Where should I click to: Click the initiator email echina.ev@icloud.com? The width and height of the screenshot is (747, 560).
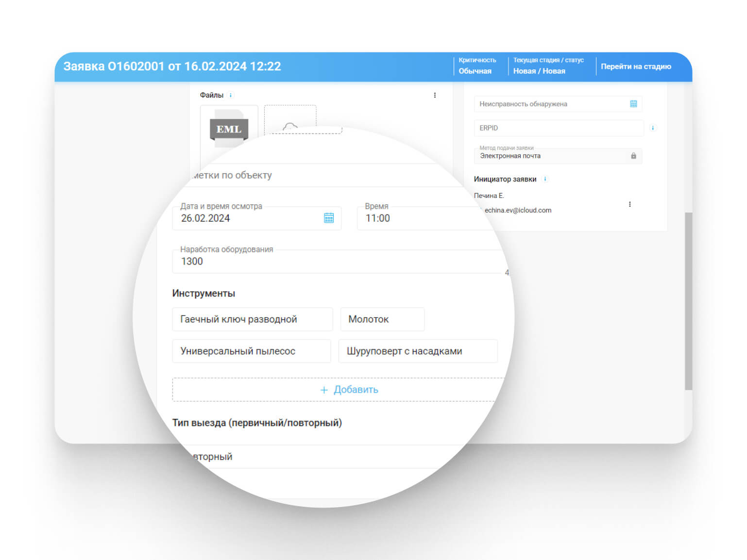tap(518, 210)
